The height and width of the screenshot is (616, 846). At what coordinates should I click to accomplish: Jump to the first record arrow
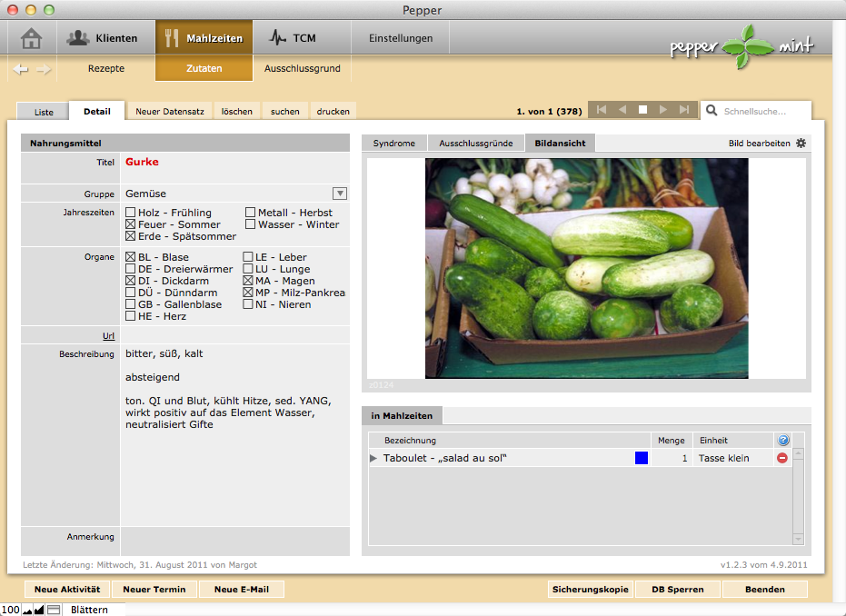(602, 110)
